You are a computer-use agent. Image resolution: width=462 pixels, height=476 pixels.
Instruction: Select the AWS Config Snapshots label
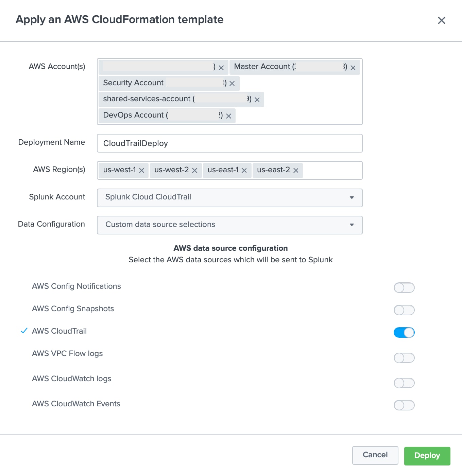pos(73,308)
